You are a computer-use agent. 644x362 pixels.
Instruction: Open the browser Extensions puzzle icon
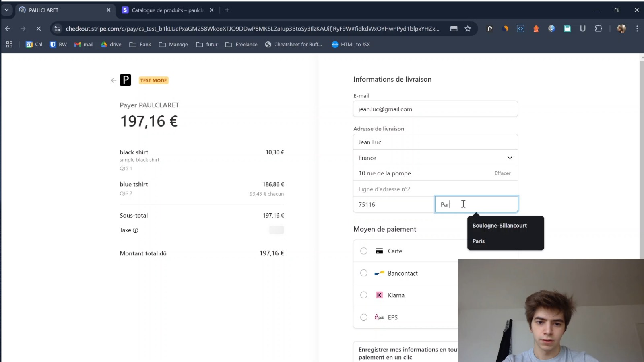(599, 29)
